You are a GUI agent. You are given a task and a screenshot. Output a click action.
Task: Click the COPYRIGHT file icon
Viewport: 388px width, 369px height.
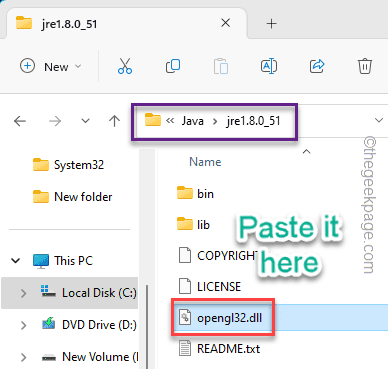[x=185, y=255]
